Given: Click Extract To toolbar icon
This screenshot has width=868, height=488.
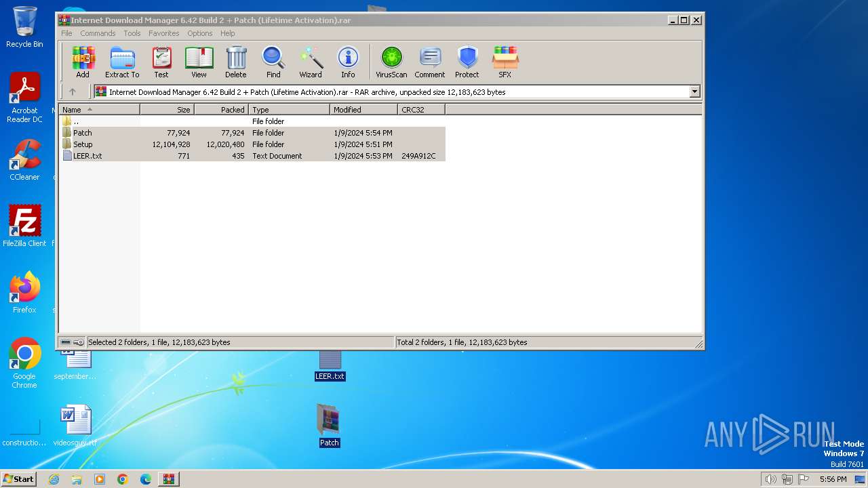Looking at the screenshot, I should [122, 62].
